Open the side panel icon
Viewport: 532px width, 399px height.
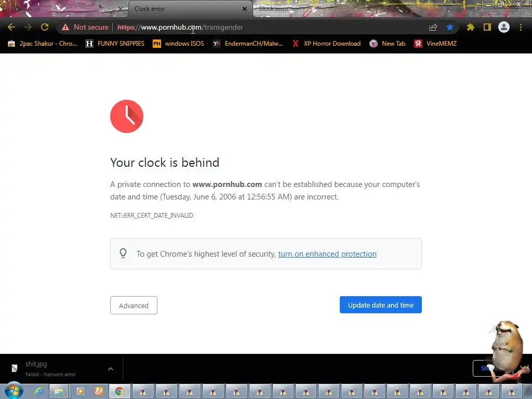(487, 27)
